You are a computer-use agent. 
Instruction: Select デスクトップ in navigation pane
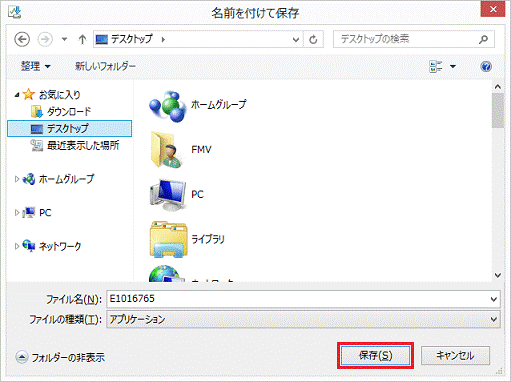[x=69, y=129]
